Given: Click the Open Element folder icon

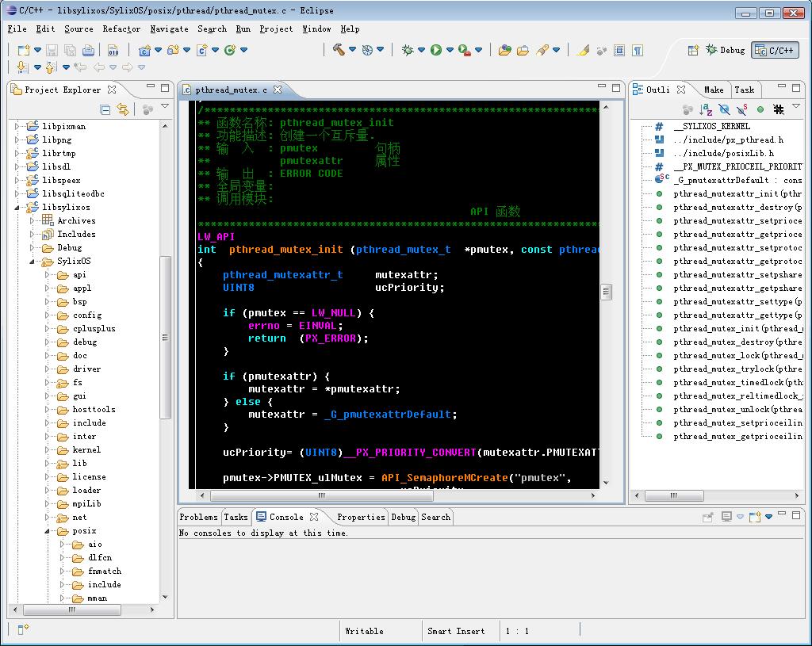Looking at the screenshot, I should point(505,50).
